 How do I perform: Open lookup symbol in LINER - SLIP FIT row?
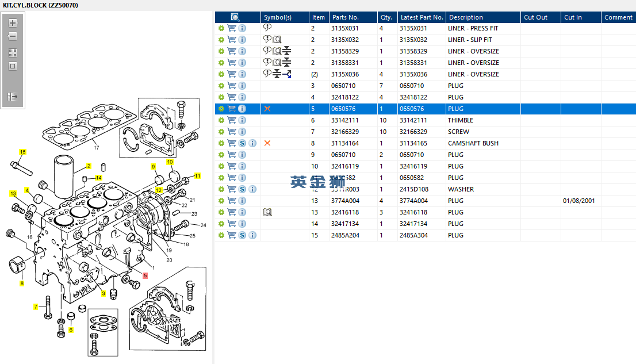click(277, 39)
